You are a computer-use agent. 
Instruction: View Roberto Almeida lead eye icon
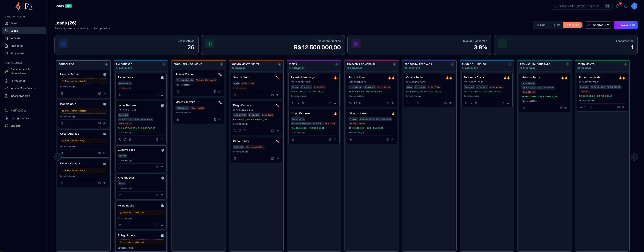623,107
